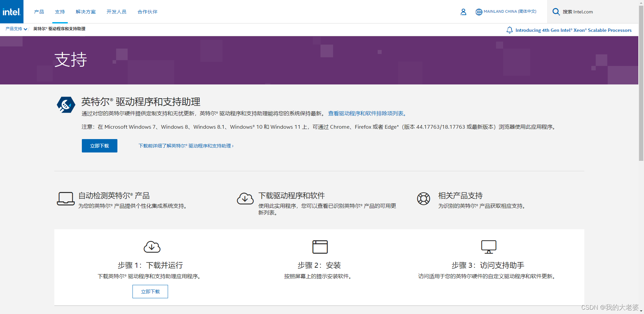Click the scrollbar down arrow

point(641,311)
